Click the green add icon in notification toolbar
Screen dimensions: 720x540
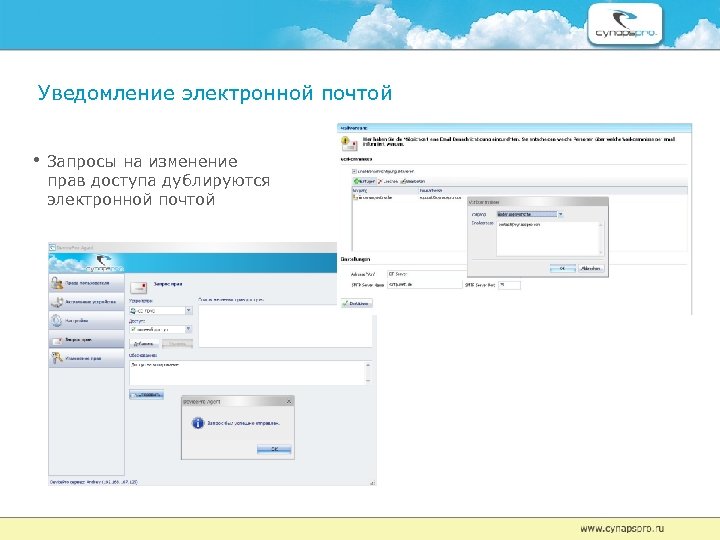click(x=365, y=181)
